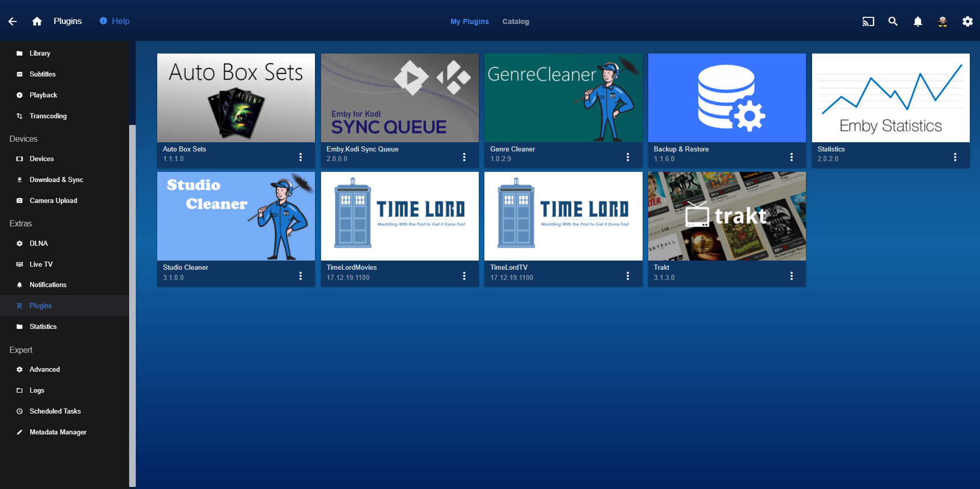
Task: Open TimeLordMovies three-dot menu
Action: (464, 276)
